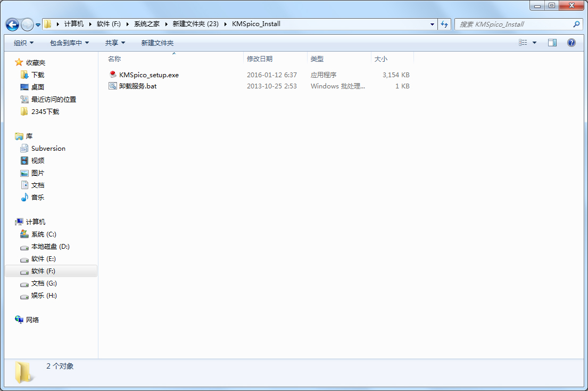Open the recent pages dropdown arrow
588x391 pixels.
tap(38, 25)
